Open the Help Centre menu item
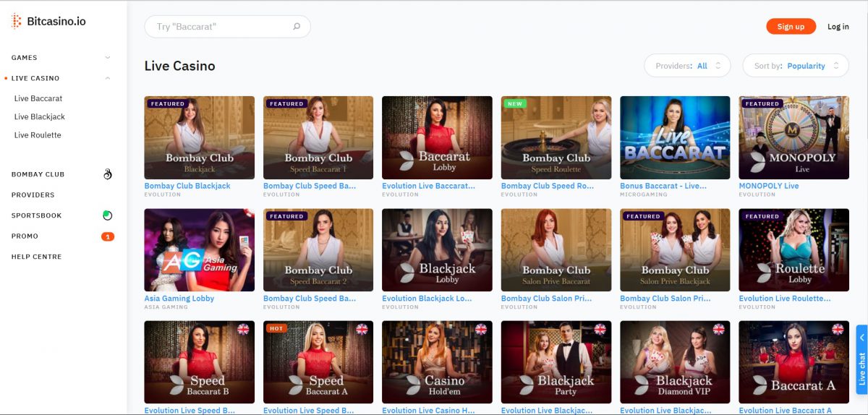The image size is (868, 415). 37,257
